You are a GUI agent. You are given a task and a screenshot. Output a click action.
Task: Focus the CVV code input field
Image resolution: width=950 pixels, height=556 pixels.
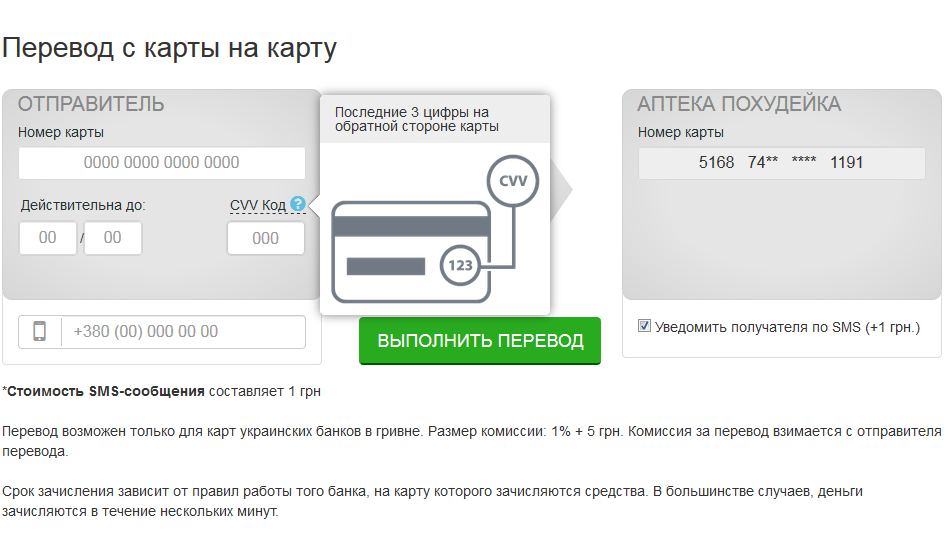tap(265, 238)
